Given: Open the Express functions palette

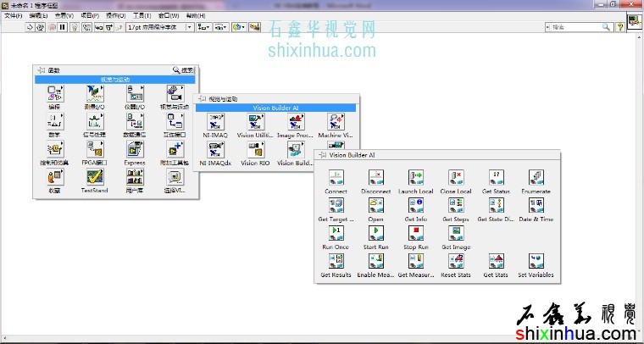Looking at the screenshot, I should click(x=134, y=149).
